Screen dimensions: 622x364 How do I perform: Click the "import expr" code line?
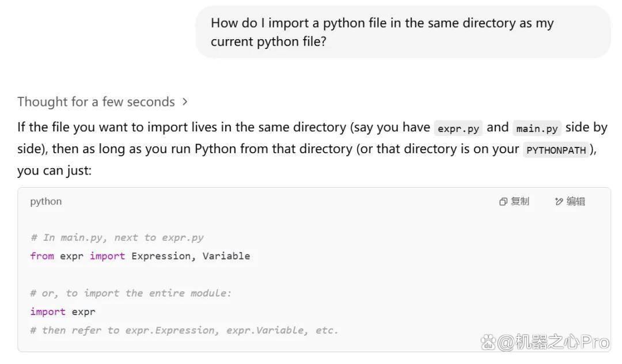pos(63,312)
